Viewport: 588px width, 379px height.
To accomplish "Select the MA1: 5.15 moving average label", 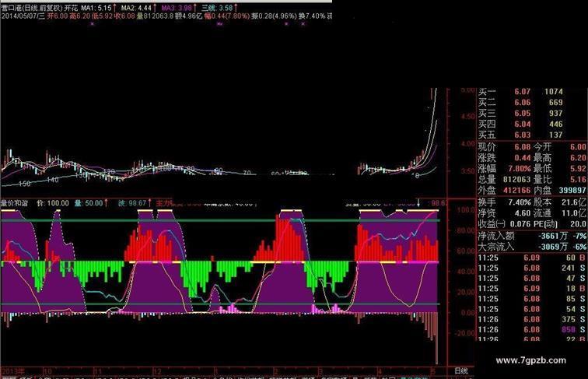I will pos(96,8).
